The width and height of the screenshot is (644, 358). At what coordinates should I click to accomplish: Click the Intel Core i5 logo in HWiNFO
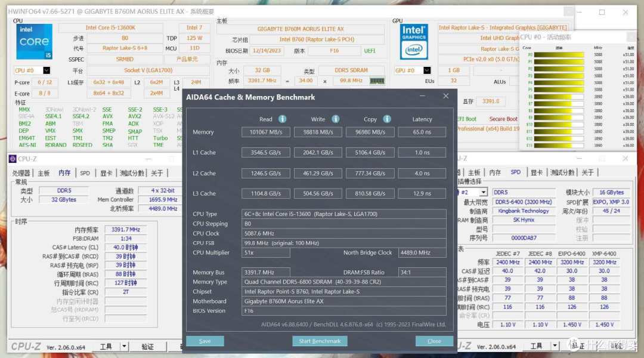tap(34, 42)
